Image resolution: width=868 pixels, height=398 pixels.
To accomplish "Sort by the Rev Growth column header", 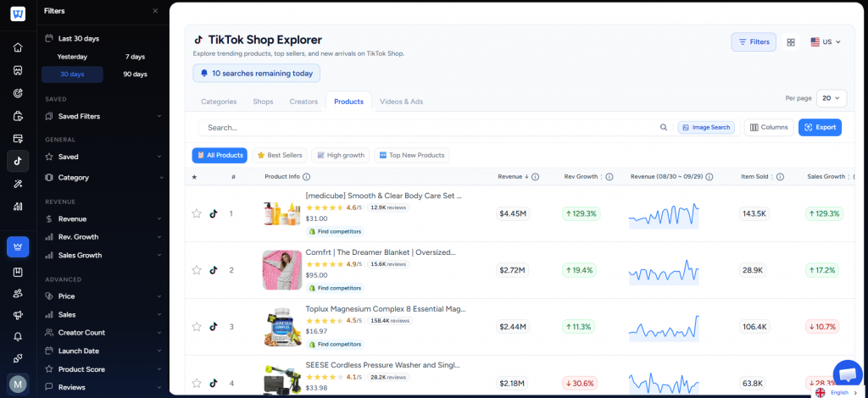I will point(583,177).
